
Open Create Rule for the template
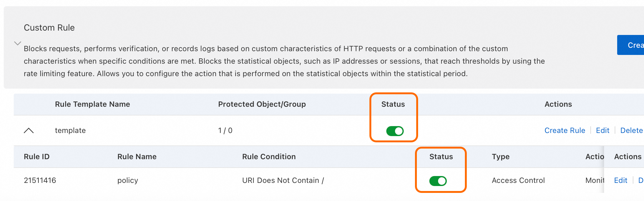pos(564,130)
